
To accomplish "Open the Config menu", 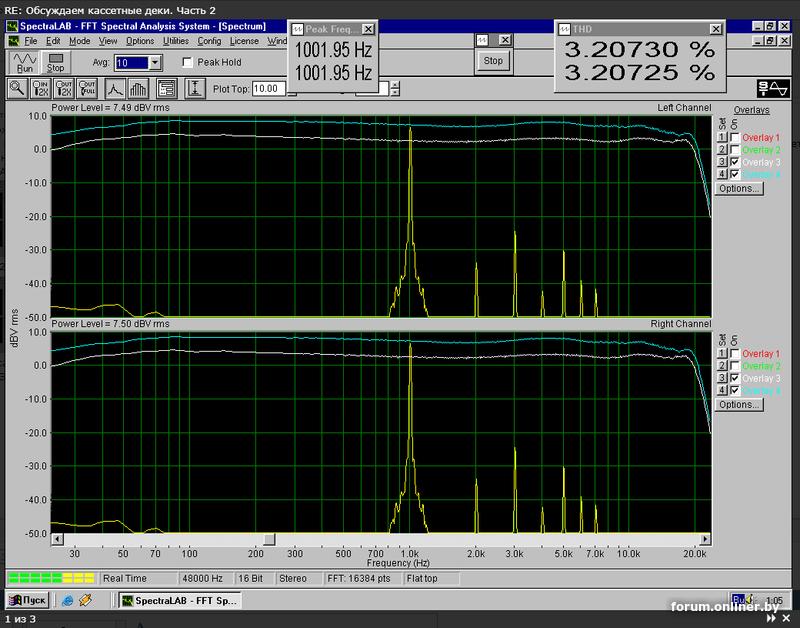I will 209,41.
